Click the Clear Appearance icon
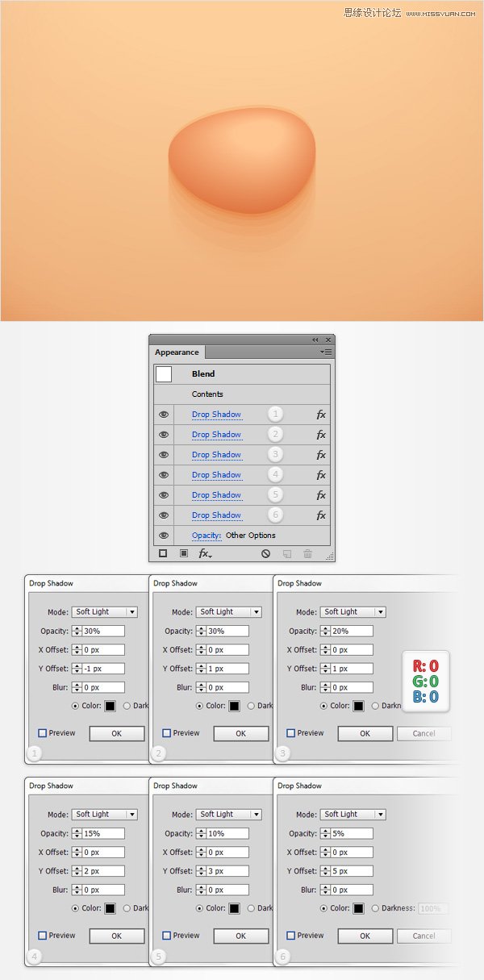The width and height of the screenshot is (484, 980). tap(265, 554)
